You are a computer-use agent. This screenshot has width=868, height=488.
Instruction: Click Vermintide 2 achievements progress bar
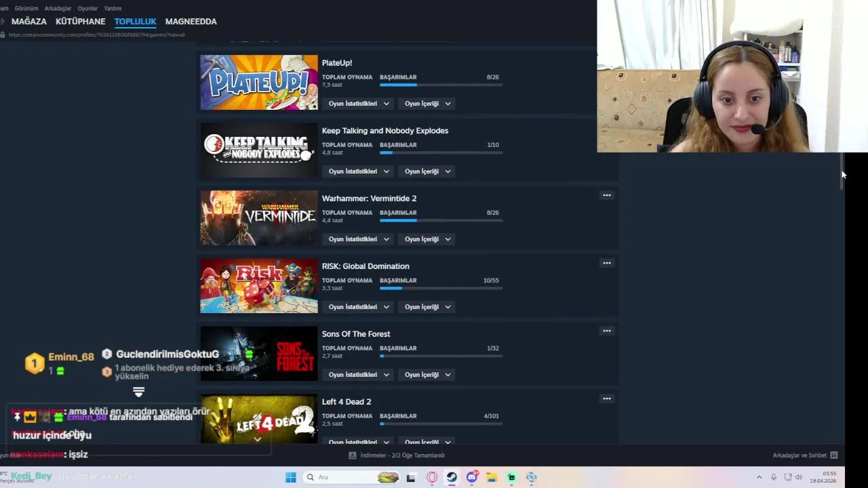coord(441,220)
